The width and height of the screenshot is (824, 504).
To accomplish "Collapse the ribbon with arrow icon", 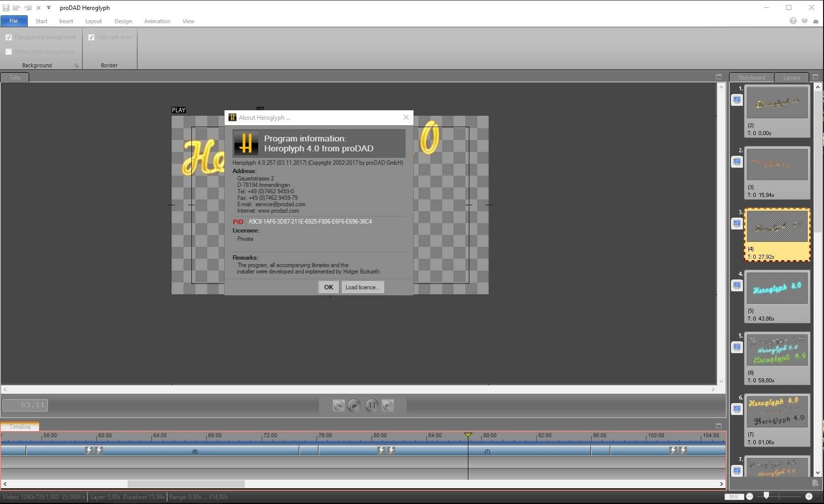I will point(816,21).
